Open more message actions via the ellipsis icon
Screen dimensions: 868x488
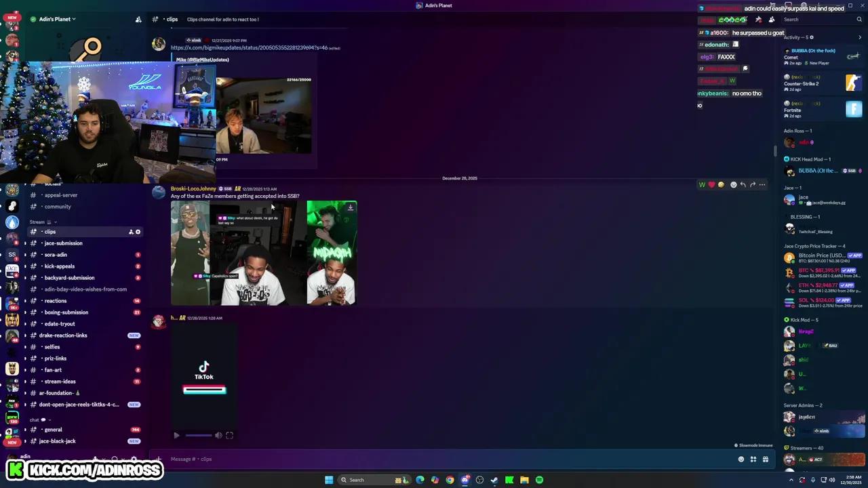coord(762,184)
